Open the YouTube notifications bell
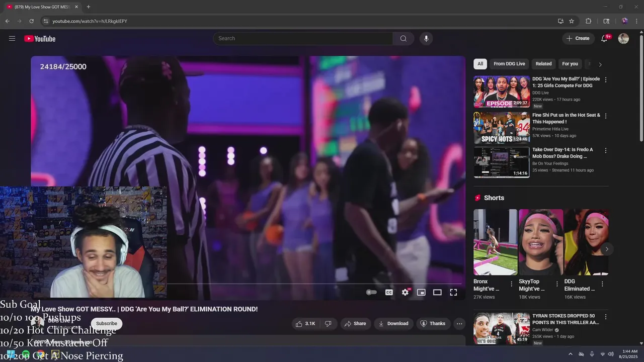 point(605,39)
